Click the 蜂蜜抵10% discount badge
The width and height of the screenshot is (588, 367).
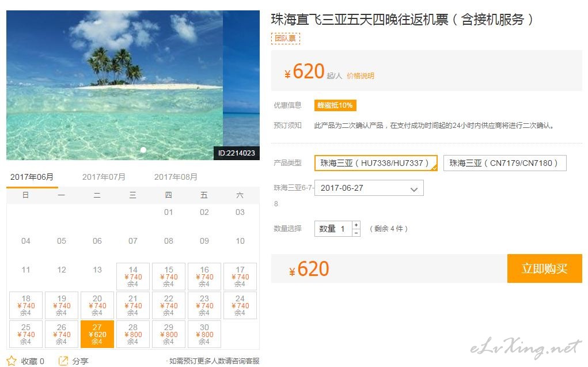(x=335, y=105)
